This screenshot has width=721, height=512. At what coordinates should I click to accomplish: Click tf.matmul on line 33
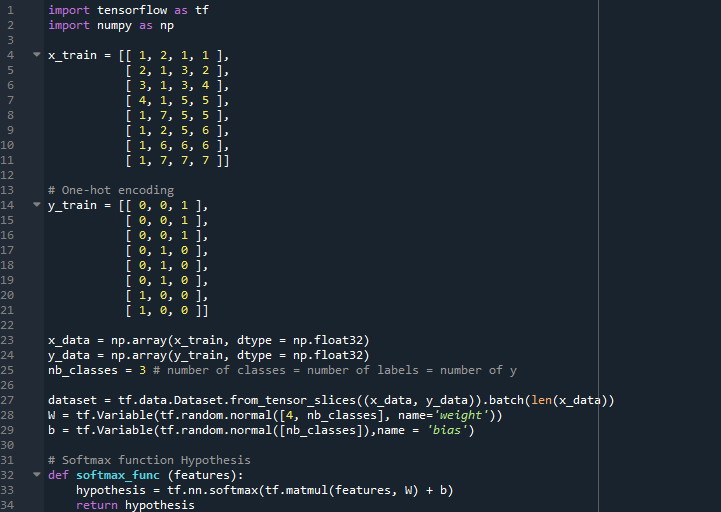coord(297,490)
